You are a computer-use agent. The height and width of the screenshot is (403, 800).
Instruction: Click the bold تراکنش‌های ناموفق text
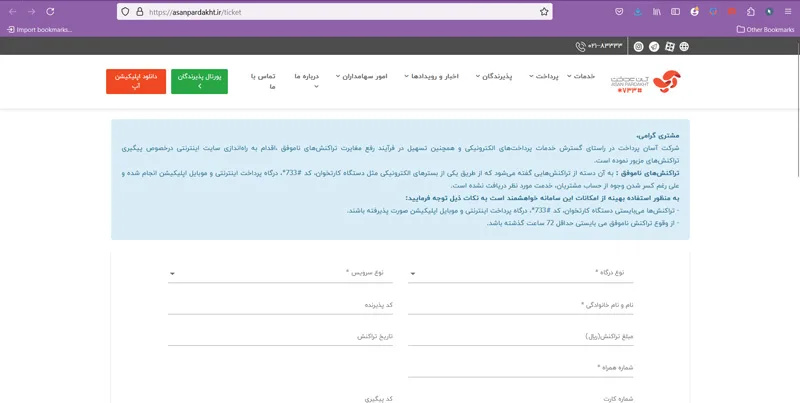pos(651,173)
